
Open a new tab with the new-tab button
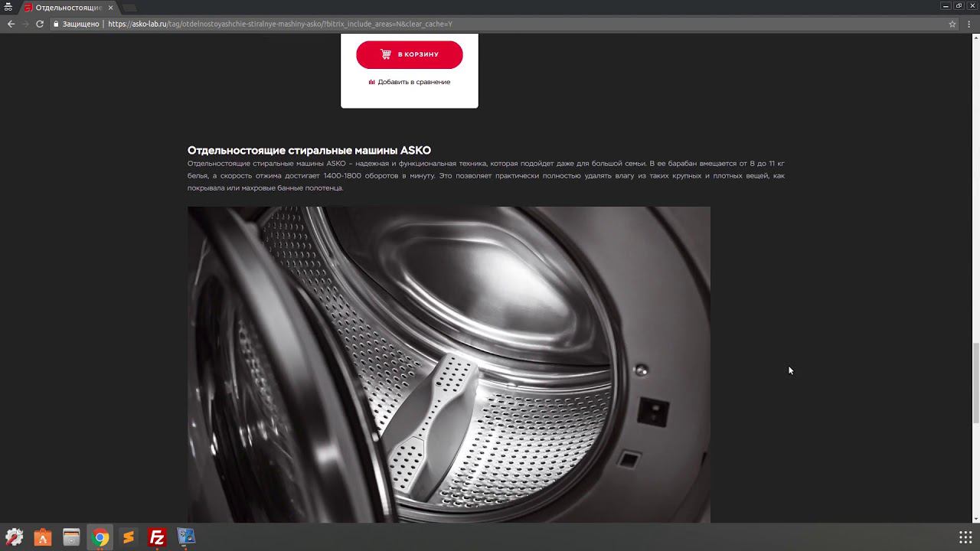click(129, 8)
